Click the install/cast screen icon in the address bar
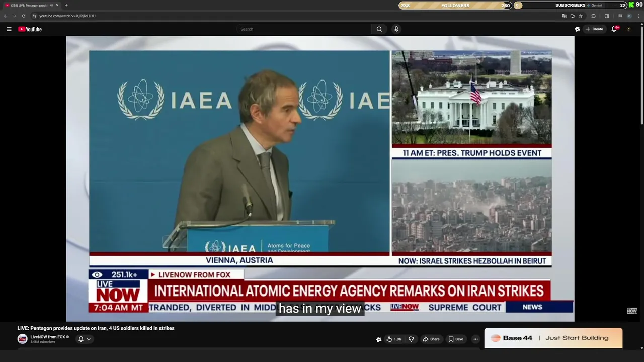The image size is (644, 362). 572,16
